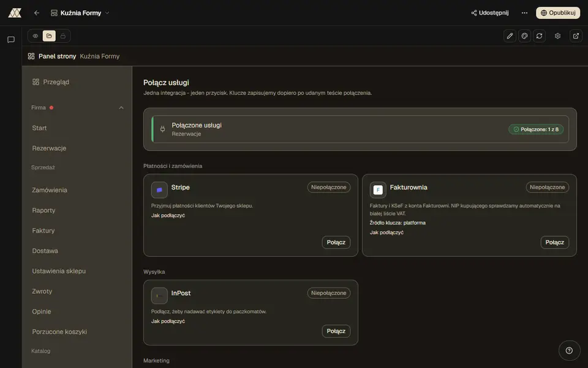Open settings via the gear icon
Screen dimensions: 588x368
click(x=557, y=36)
